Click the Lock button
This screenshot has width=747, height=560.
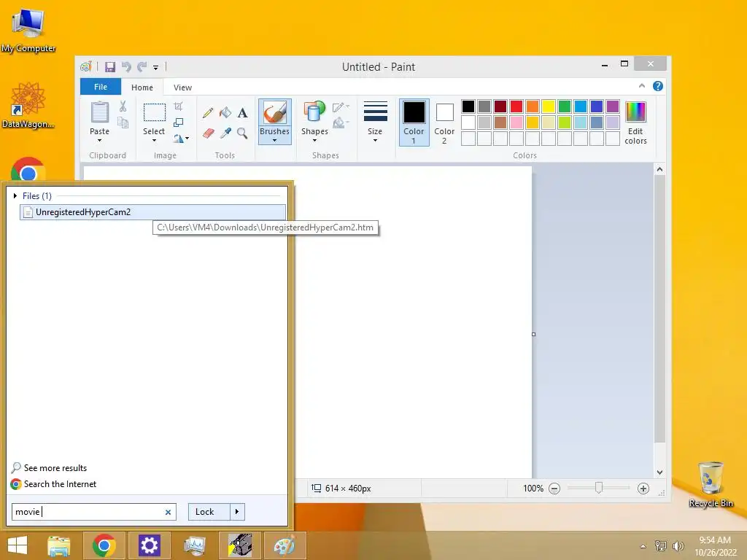tap(209, 512)
